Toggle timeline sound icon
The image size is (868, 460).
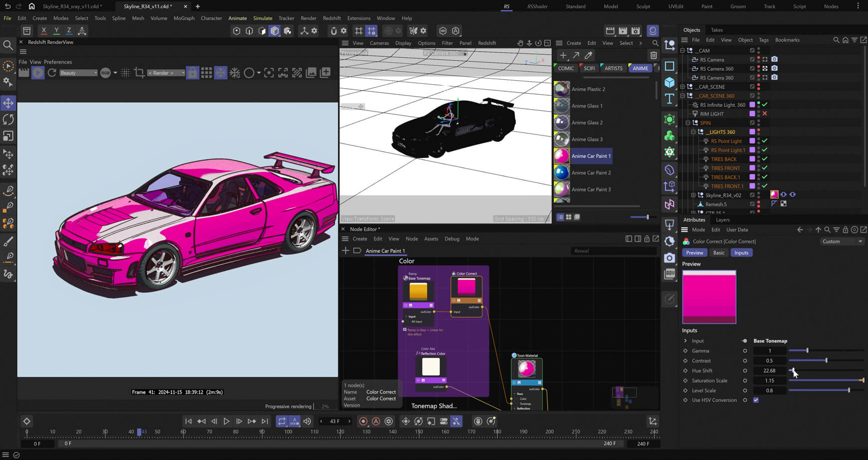[307, 421]
